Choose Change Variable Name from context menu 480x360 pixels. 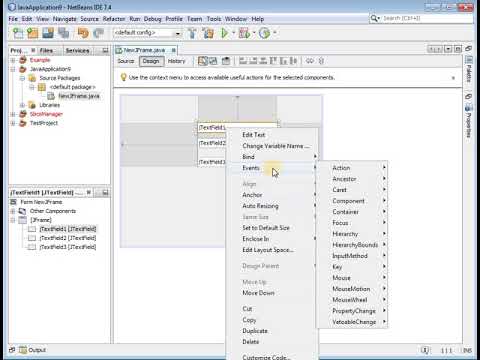(x=272, y=146)
